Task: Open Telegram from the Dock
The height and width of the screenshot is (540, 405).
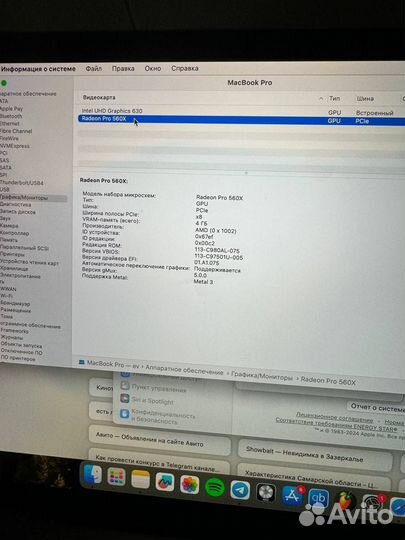Action: tap(240, 490)
